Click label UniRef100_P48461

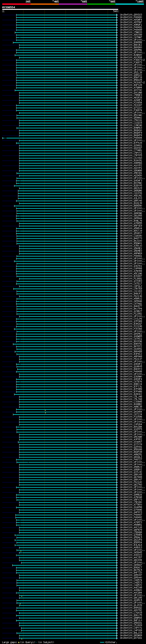(131, 256)
